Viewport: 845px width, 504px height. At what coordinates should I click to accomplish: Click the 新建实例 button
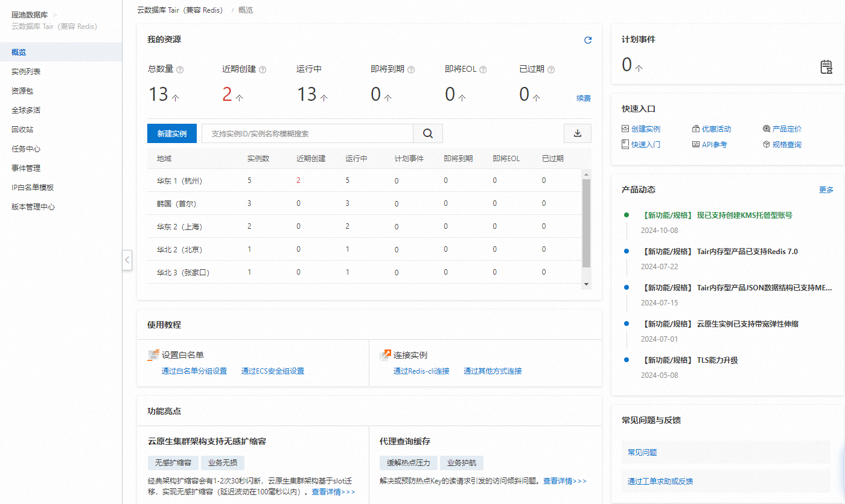pos(172,133)
